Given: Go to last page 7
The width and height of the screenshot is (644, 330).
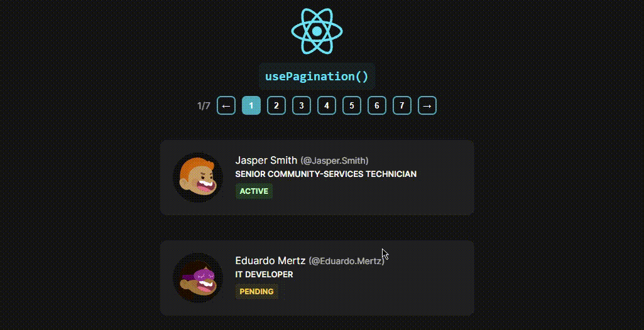Looking at the screenshot, I should point(401,106).
